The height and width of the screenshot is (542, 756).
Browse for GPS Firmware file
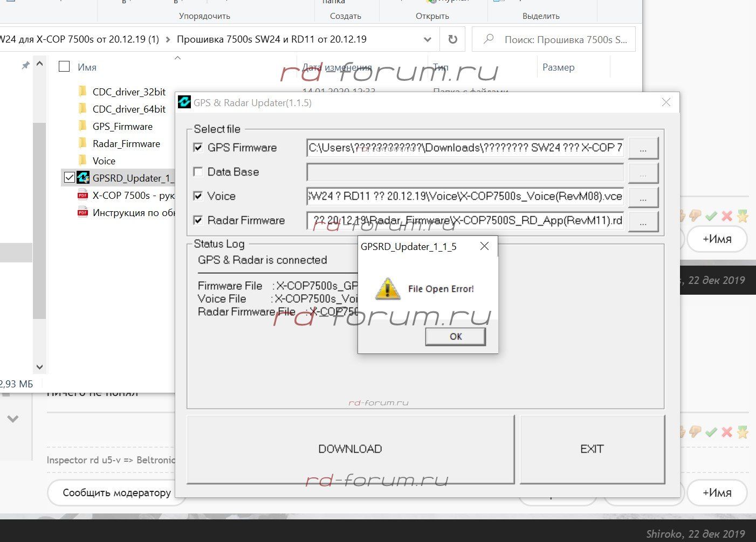point(643,148)
